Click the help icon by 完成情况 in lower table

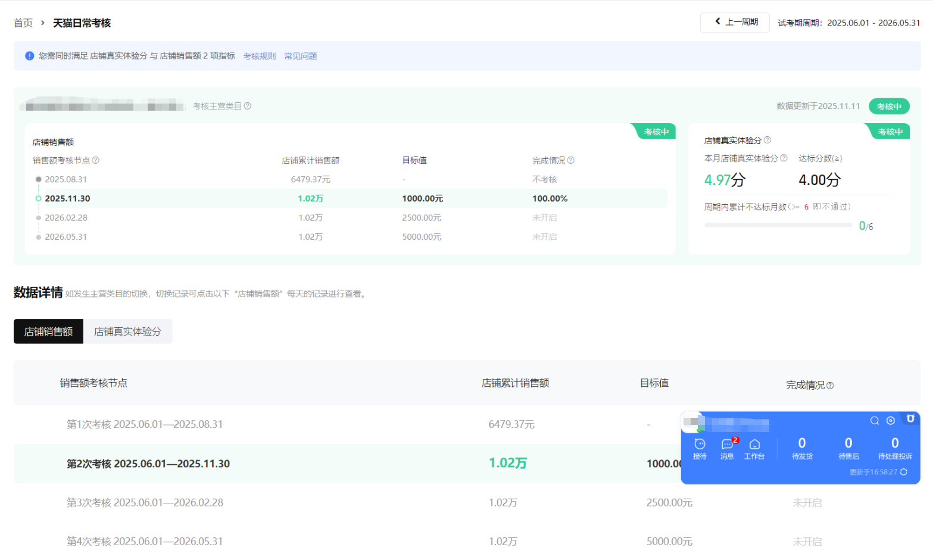[x=830, y=386]
